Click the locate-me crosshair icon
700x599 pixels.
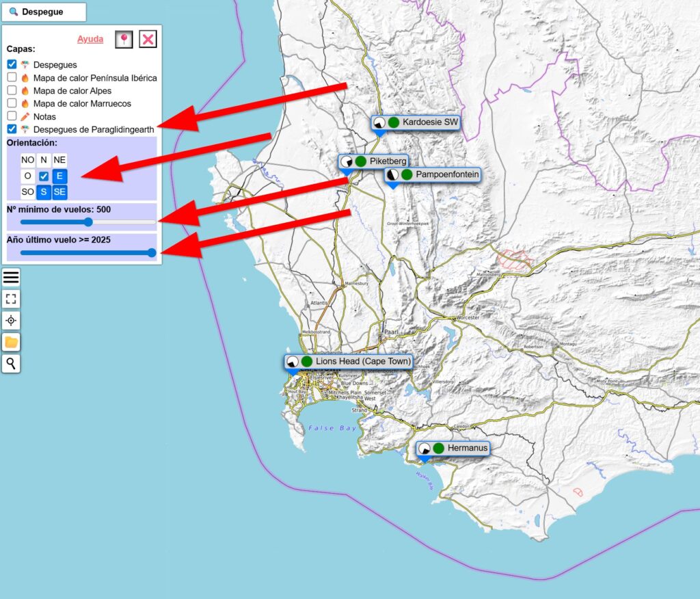click(x=12, y=321)
